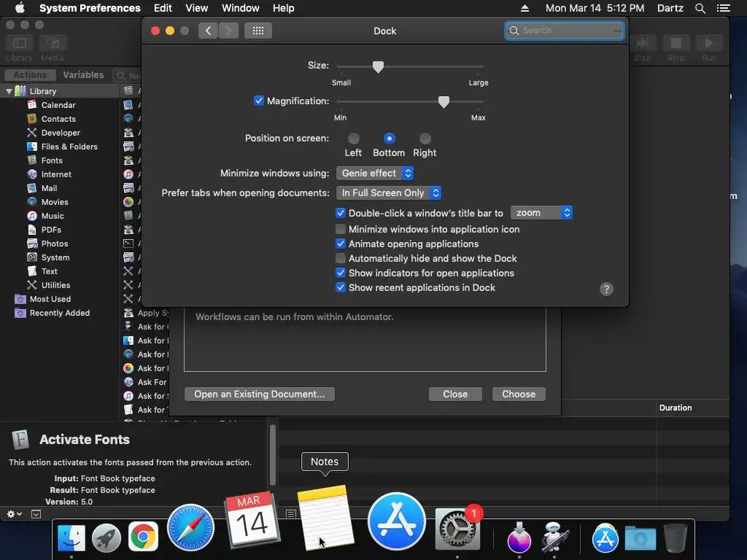The width and height of the screenshot is (747, 560).
Task: Open Genie effect minimize dropdown
Action: [x=375, y=174]
